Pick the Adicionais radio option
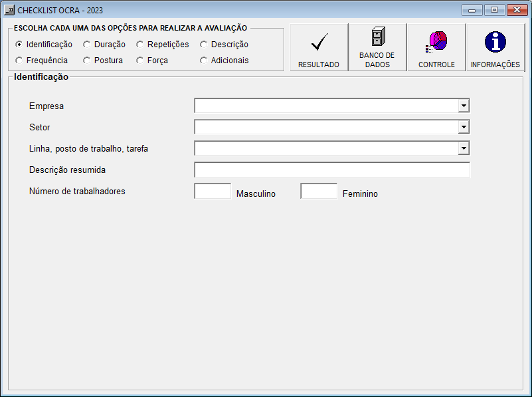Viewport: 532px width, 397px height. pos(204,61)
